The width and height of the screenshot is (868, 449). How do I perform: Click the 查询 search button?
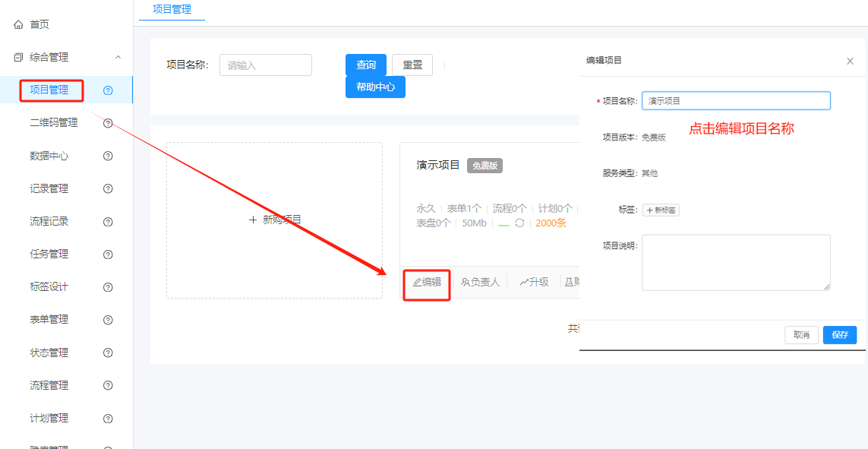pyautogui.click(x=365, y=65)
